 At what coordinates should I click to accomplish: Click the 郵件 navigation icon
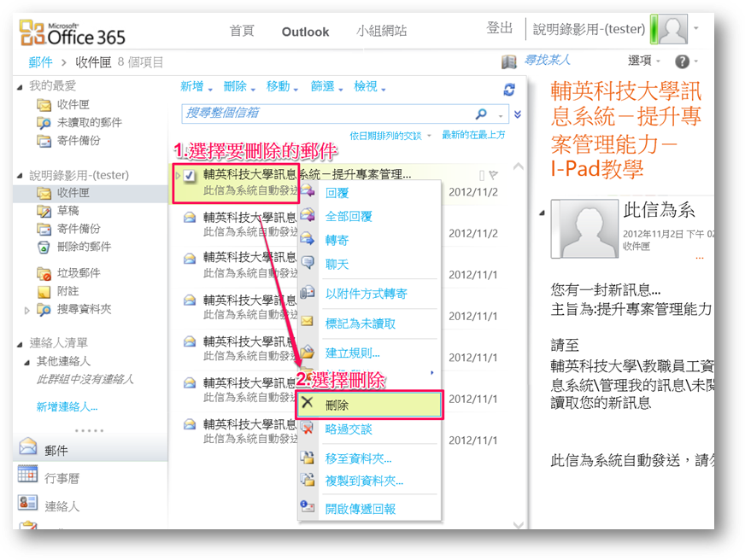(27, 446)
